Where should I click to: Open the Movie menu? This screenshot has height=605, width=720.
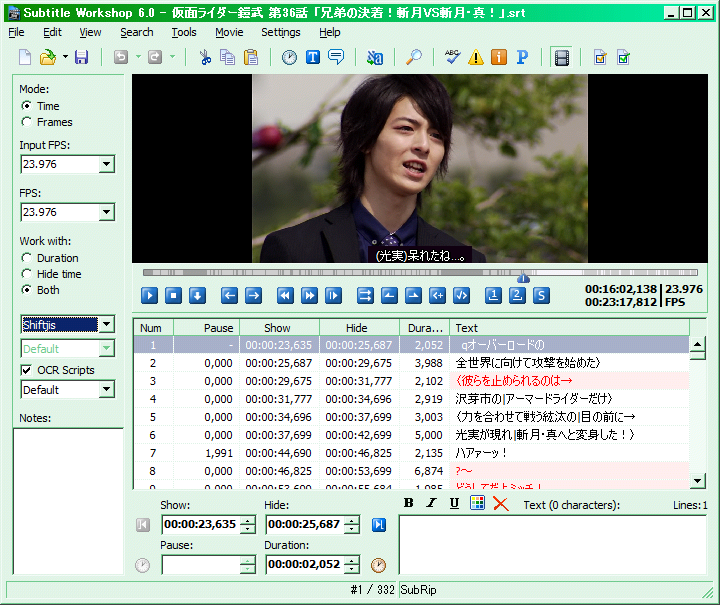click(229, 32)
